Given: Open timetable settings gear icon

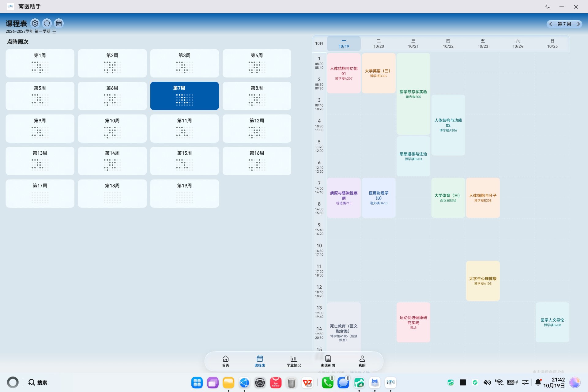Looking at the screenshot, I should 35,23.
